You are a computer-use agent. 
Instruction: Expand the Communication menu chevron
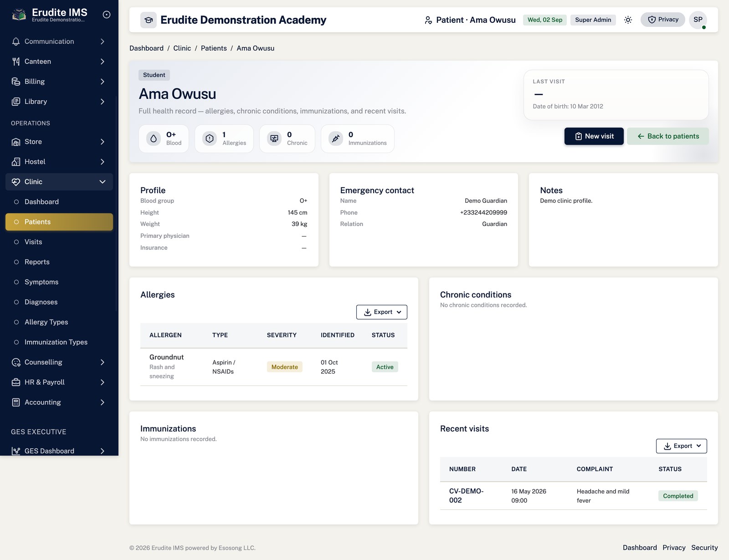(x=103, y=41)
